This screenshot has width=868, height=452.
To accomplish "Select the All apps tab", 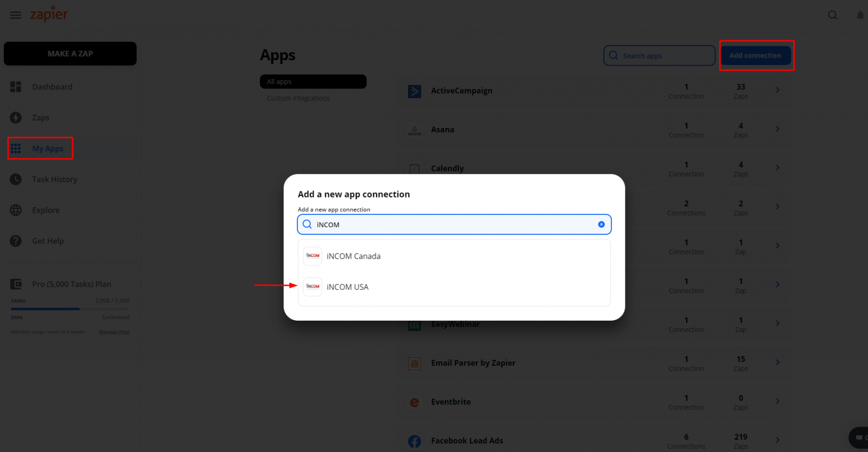I will pos(313,82).
